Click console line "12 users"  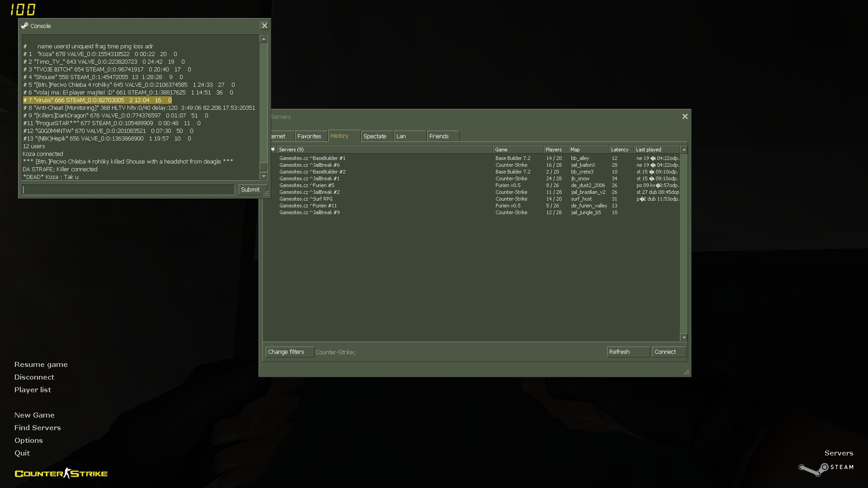pyautogui.click(x=34, y=146)
